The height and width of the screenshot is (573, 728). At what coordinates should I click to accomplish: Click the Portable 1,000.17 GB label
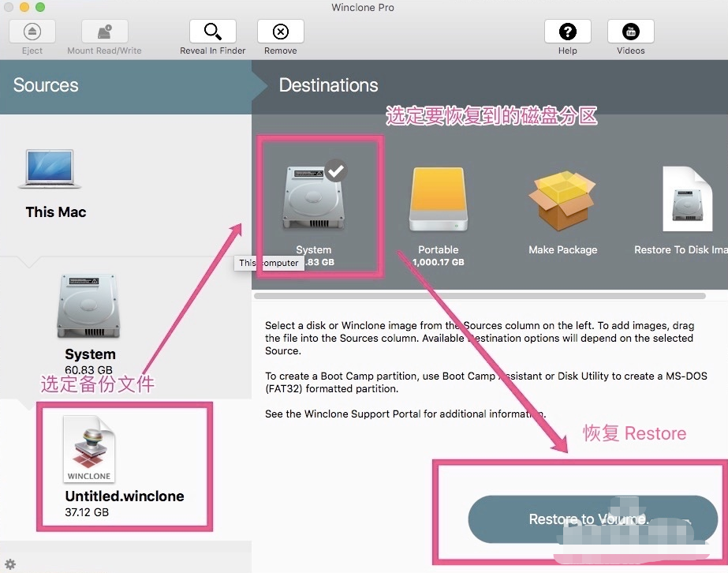click(439, 262)
